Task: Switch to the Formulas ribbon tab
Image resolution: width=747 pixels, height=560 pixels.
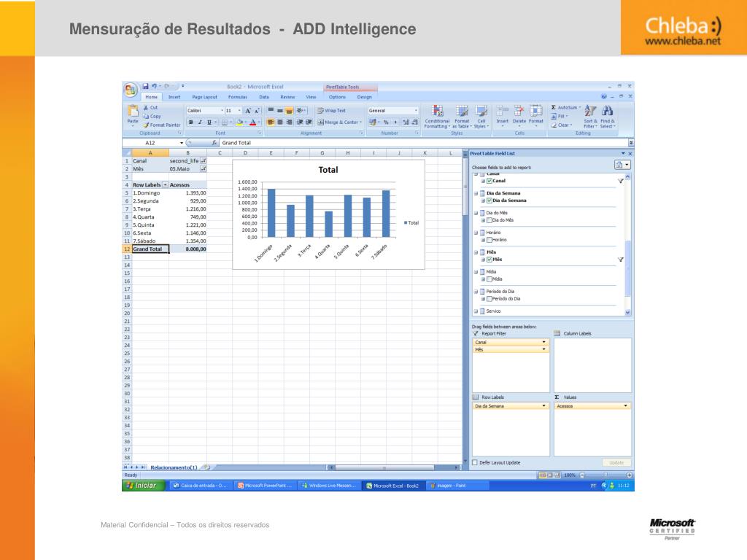Action: (237, 97)
